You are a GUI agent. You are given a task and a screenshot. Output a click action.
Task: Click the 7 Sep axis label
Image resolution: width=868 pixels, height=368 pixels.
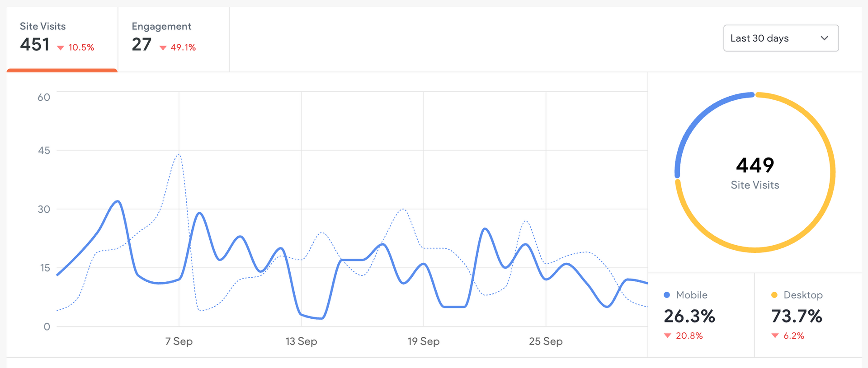[x=179, y=341]
